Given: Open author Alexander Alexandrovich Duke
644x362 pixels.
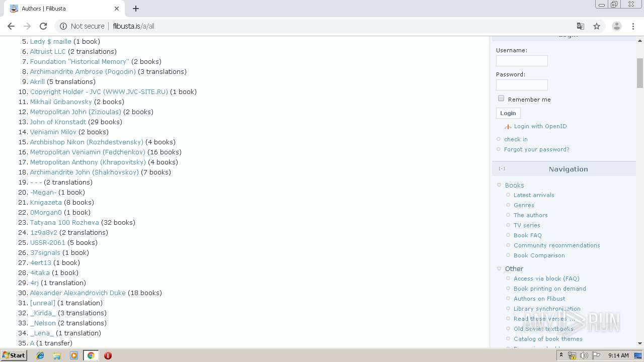Looking at the screenshot, I should 77,293.
